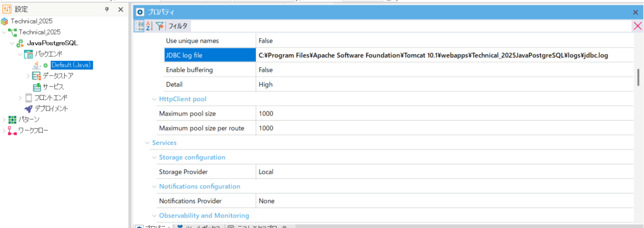Collapse the Storage configuration section
Screen dimensions: 644x228
coord(155,158)
